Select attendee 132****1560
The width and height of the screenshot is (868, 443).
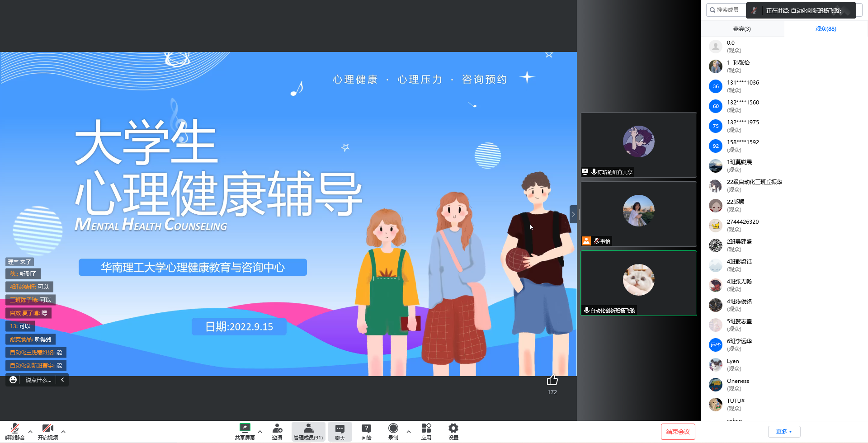pos(784,106)
